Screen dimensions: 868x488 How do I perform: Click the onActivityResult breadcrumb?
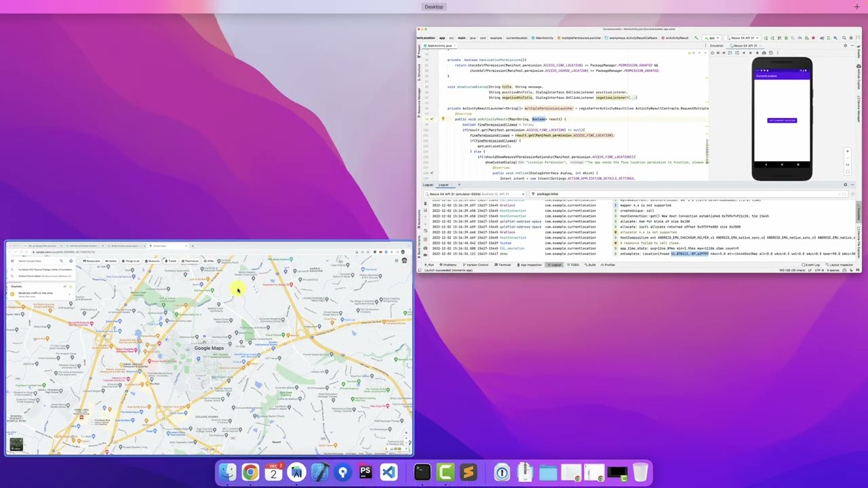pos(676,38)
